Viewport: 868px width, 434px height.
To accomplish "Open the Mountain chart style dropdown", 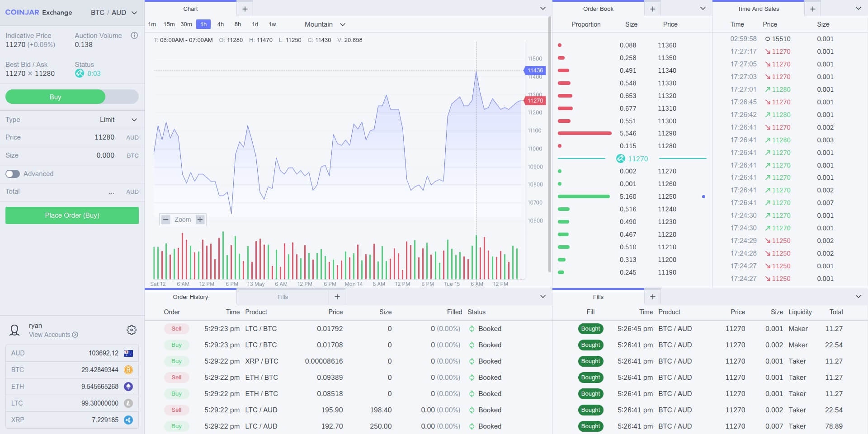I will (x=325, y=24).
